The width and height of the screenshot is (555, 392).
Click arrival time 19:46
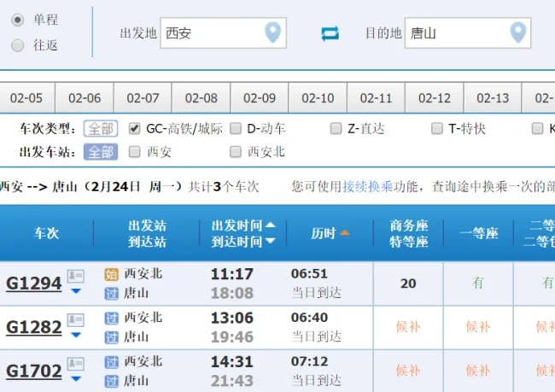(232, 337)
